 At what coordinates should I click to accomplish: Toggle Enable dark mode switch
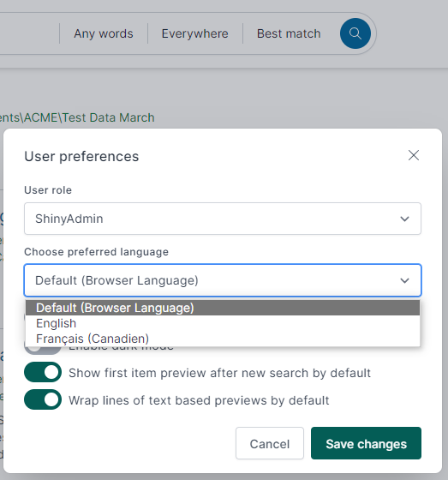click(x=43, y=351)
